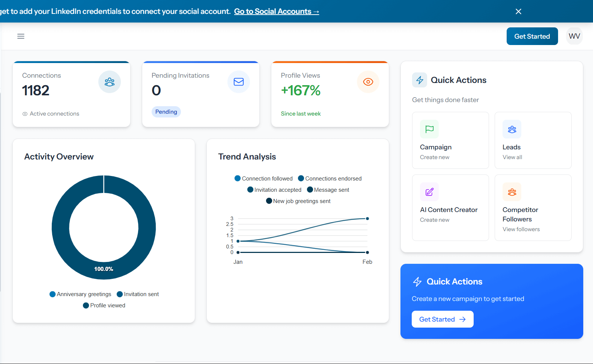Viewport: 593px width, 364px height.
Task: Click the Profile Views eye icon
Action: click(x=368, y=82)
